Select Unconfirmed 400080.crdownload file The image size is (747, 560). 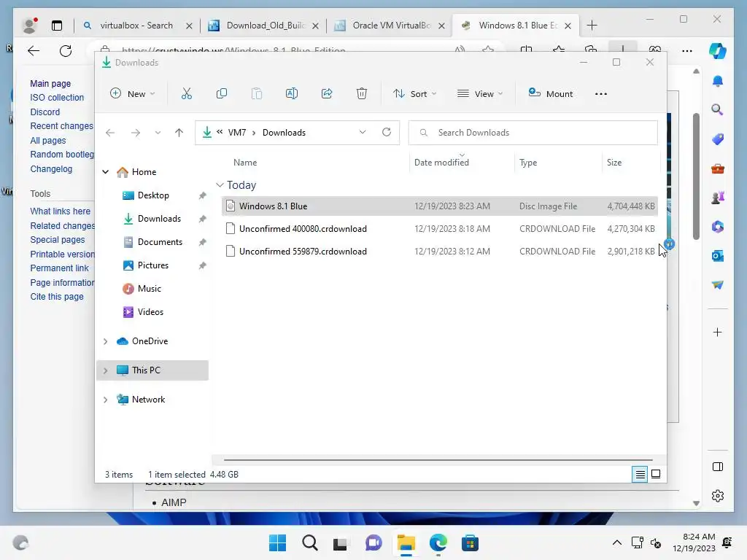[x=440, y=228]
